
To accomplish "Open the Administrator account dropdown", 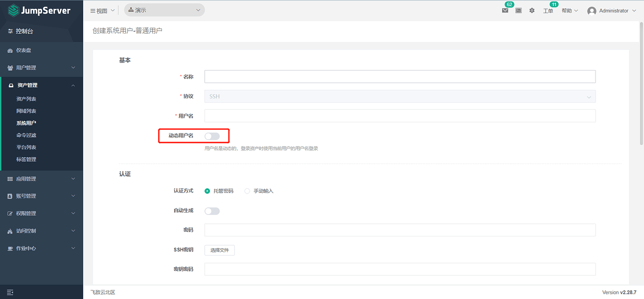I will click(x=612, y=11).
